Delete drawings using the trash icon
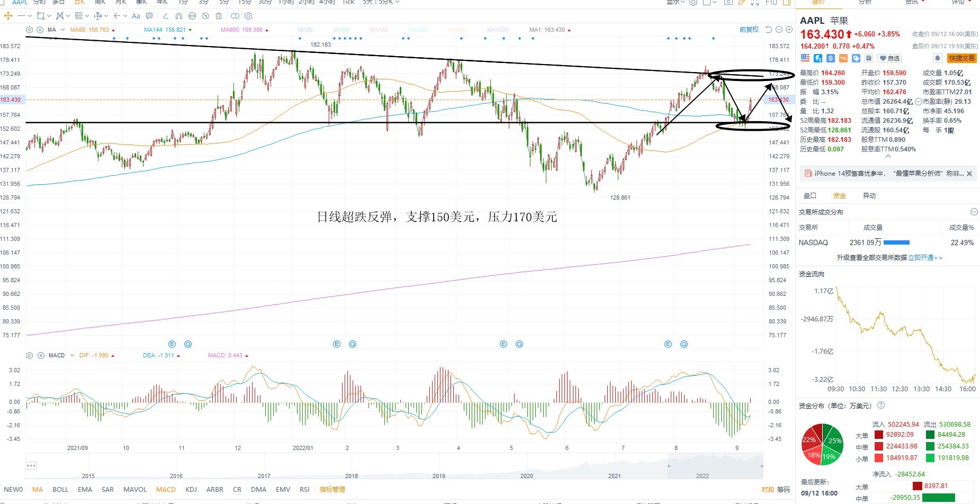Screen dimensions: 980x504 pos(219,16)
